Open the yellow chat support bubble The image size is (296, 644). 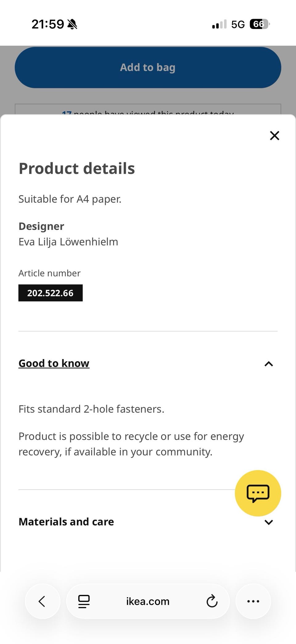[x=258, y=493]
